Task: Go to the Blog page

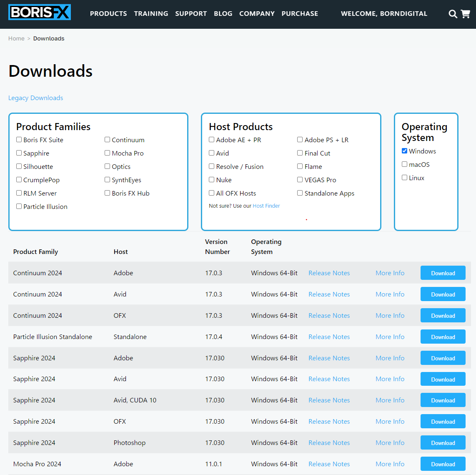Action: 223,14
